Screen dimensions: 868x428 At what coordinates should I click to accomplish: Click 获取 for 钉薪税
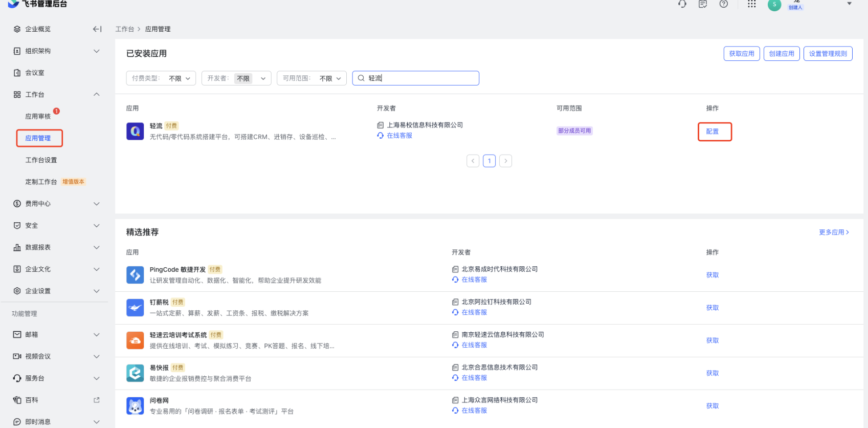click(713, 308)
